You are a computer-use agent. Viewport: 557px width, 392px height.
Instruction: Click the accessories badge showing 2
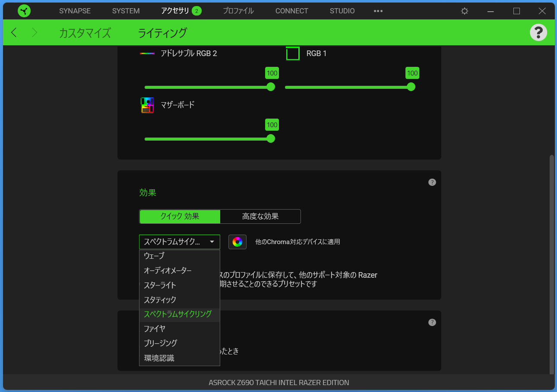(x=196, y=11)
